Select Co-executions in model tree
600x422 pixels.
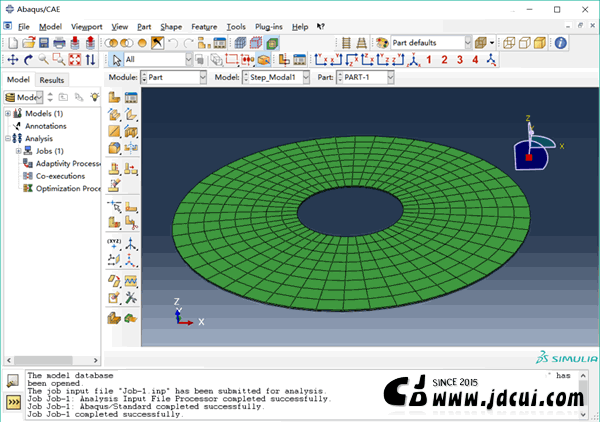pyautogui.click(x=60, y=176)
